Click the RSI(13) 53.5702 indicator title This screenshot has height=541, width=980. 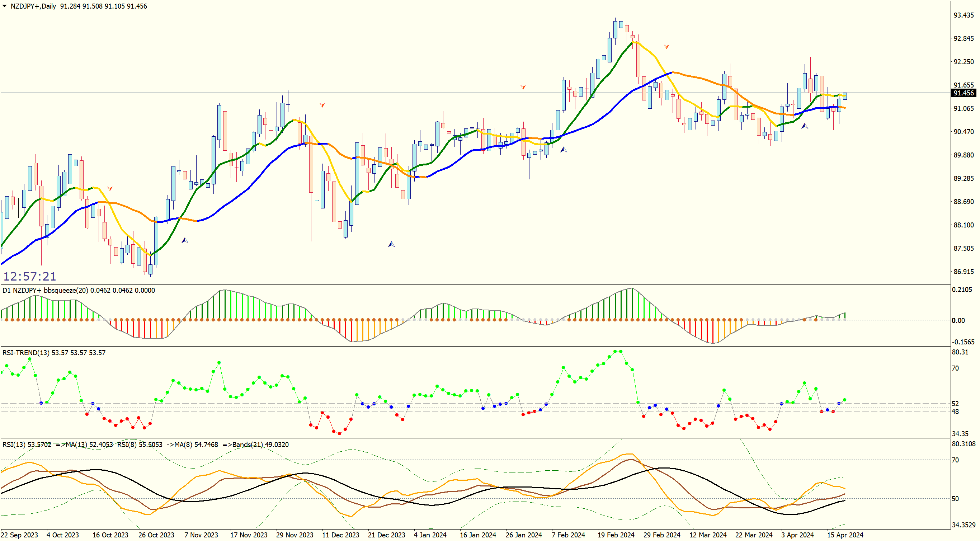[x=27, y=444]
